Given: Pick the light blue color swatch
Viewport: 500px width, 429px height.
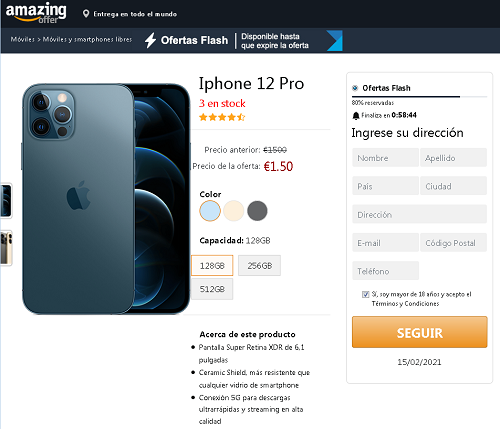Looking at the screenshot, I should [x=210, y=211].
